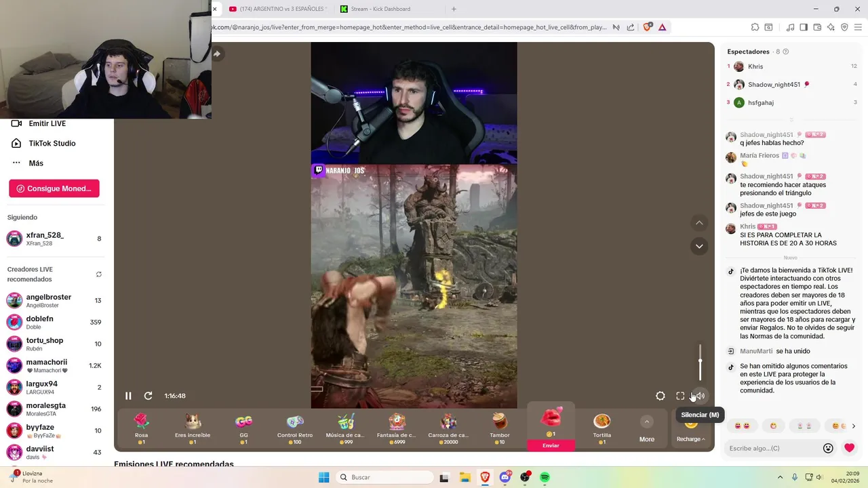This screenshot has height=488, width=868.
Task: Open Brave Wallet icon
Action: click(x=817, y=27)
